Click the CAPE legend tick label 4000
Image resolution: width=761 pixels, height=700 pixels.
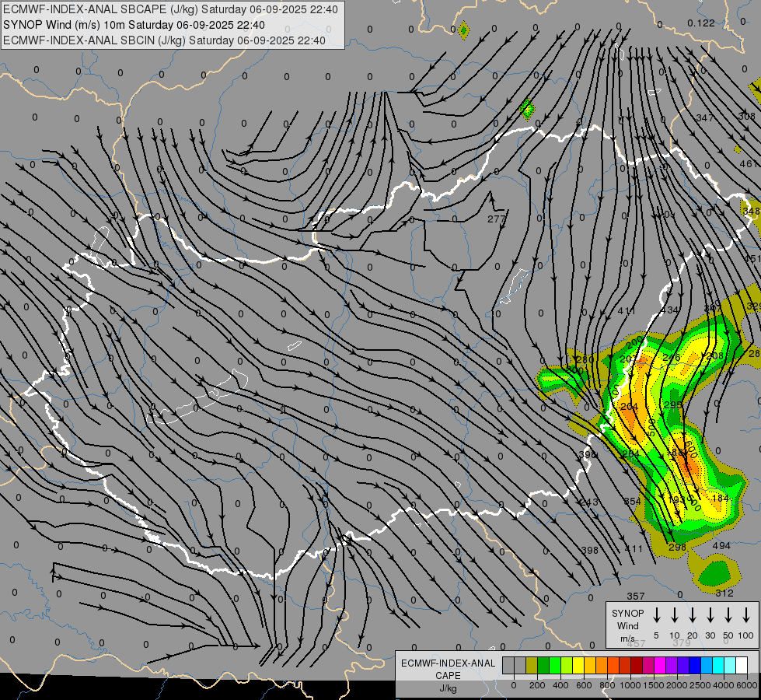[x=723, y=685]
